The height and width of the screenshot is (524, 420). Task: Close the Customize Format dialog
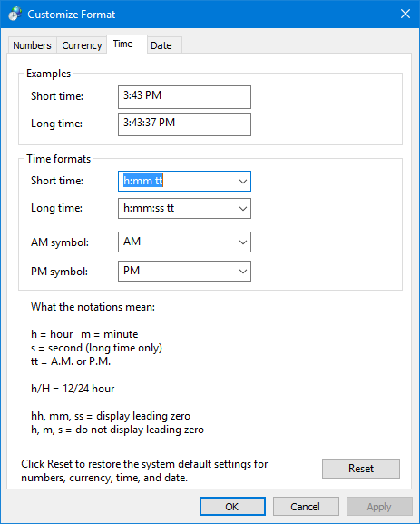405,14
